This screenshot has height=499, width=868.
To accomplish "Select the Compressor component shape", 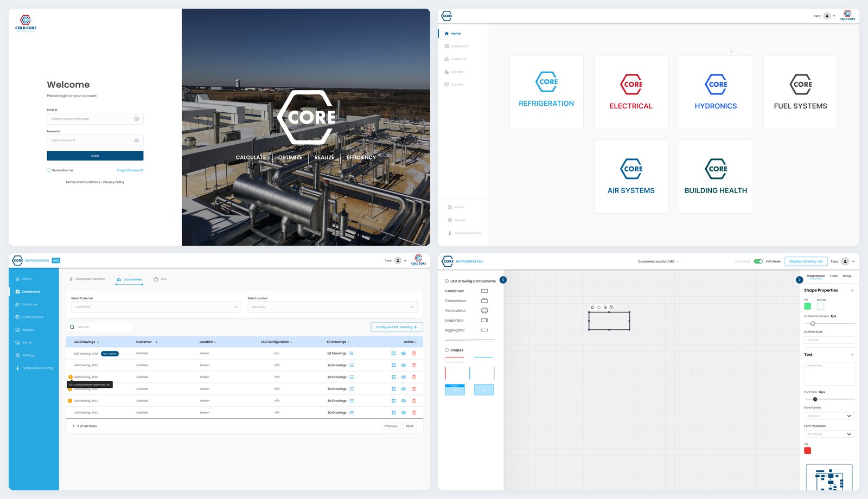I will pos(484,300).
